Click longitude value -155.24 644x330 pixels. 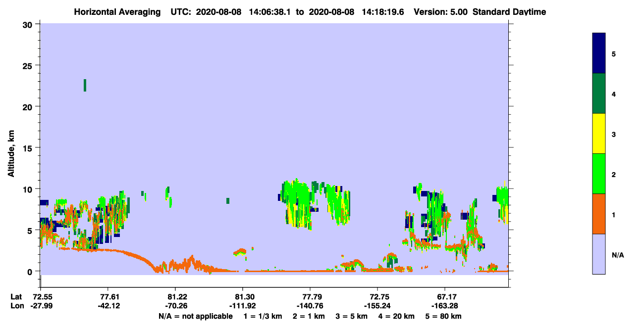pos(377,306)
